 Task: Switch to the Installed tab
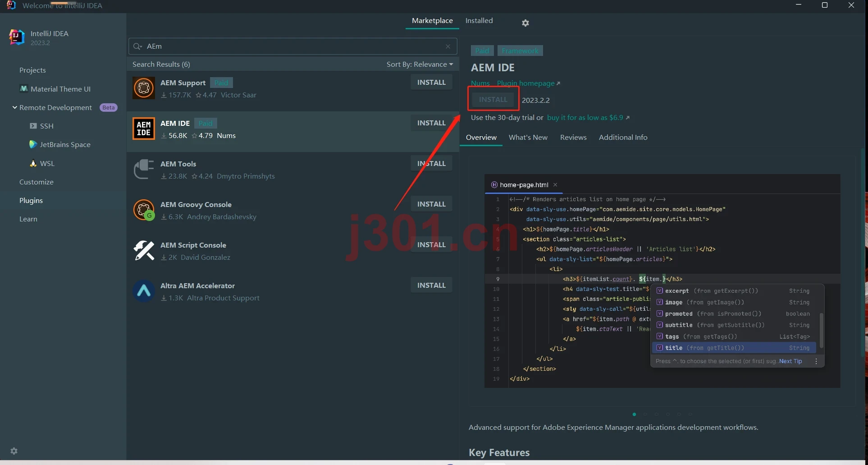(x=479, y=20)
